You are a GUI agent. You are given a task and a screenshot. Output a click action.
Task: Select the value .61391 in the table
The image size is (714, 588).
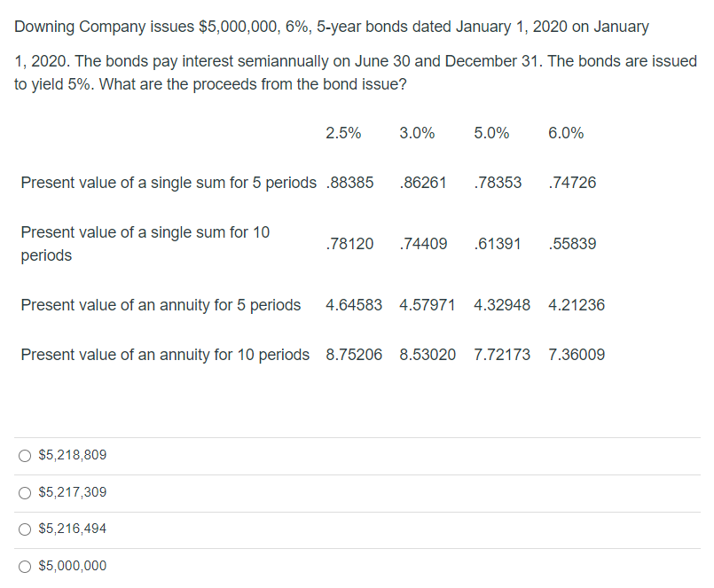click(x=492, y=243)
